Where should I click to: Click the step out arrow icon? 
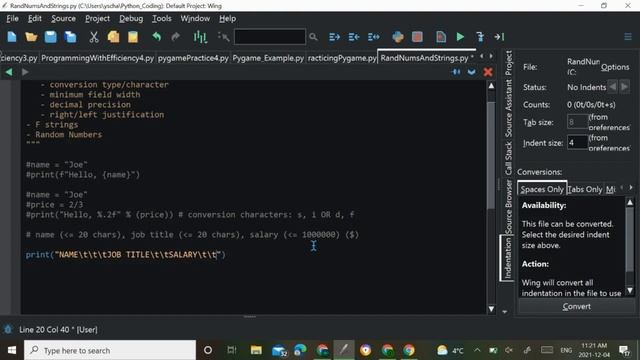coord(499,37)
